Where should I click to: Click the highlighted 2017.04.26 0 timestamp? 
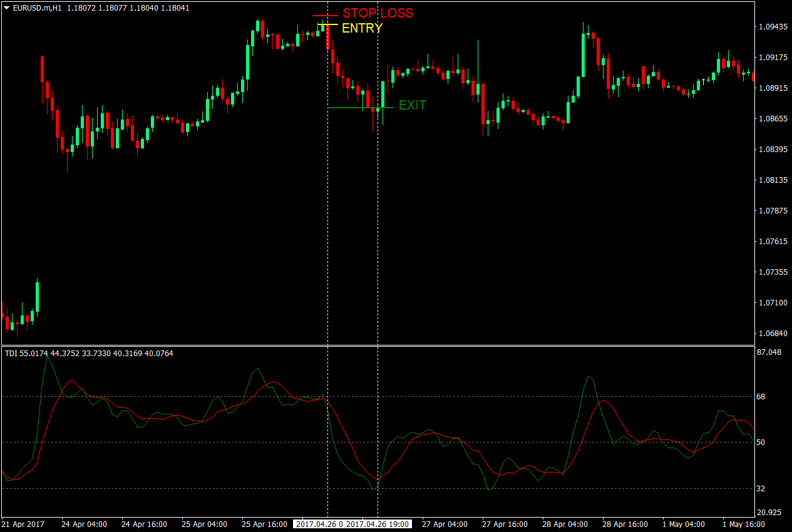click(x=319, y=524)
